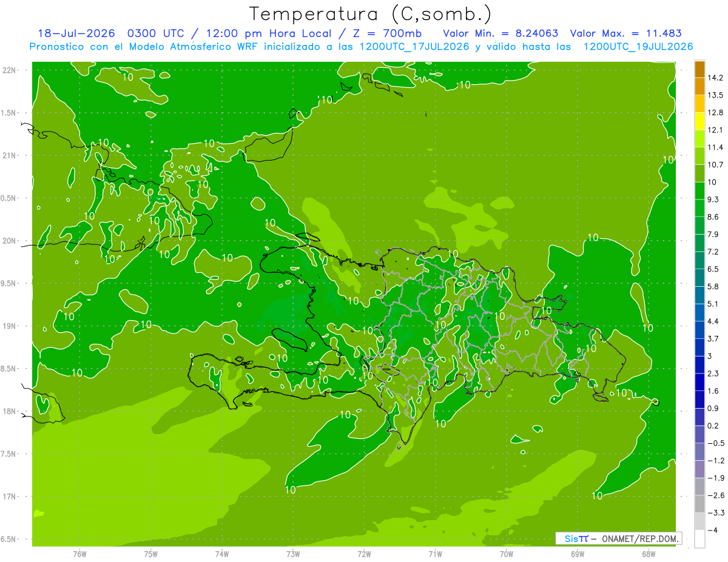Click the 68W longitude axis label

(648, 554)
